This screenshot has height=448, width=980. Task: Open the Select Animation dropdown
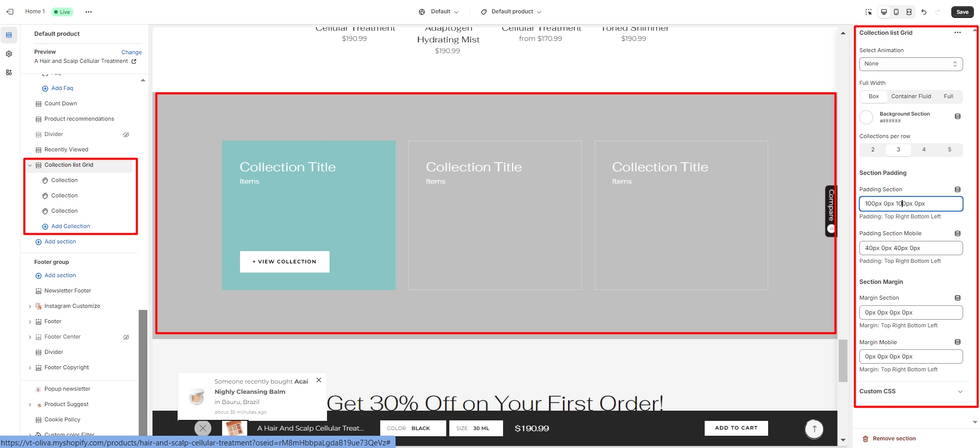point(910,64)
